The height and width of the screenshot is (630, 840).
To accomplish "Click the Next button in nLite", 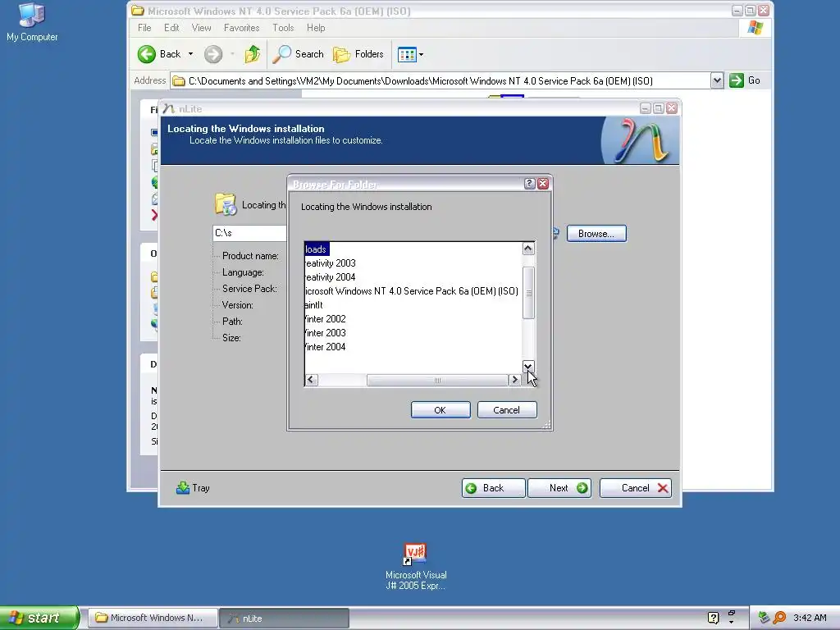I will [559, 488].
